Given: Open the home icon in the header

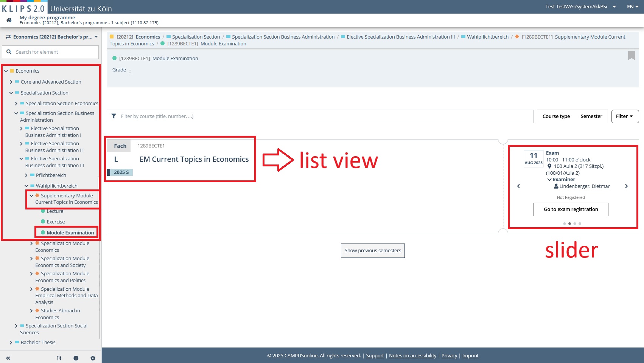Looking at the screenshot, I should click(x=9, y=20).
